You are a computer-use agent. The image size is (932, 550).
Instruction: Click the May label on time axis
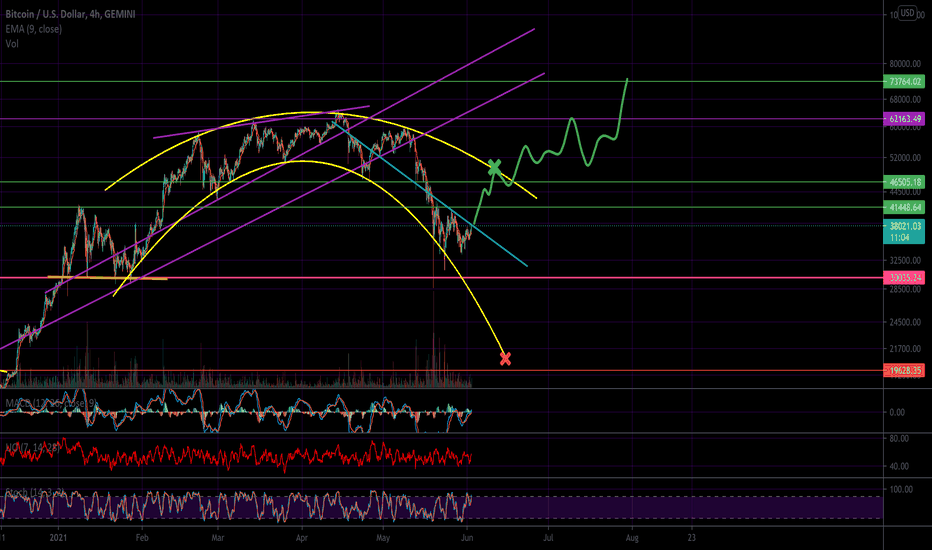coord(383,538)
